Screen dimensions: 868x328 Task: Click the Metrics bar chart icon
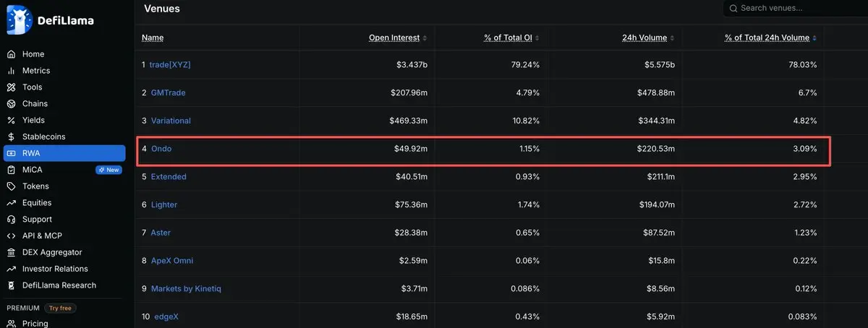pos(11,71)
